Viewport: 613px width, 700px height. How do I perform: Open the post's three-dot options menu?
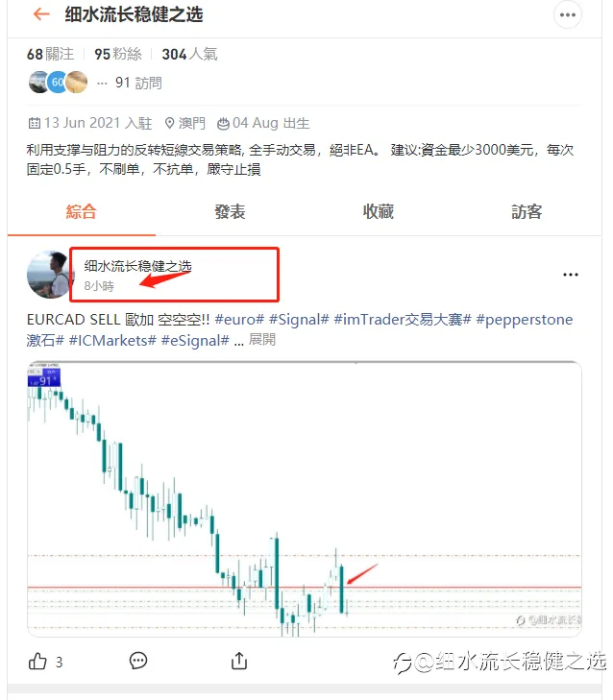click(x=571, y=275)
